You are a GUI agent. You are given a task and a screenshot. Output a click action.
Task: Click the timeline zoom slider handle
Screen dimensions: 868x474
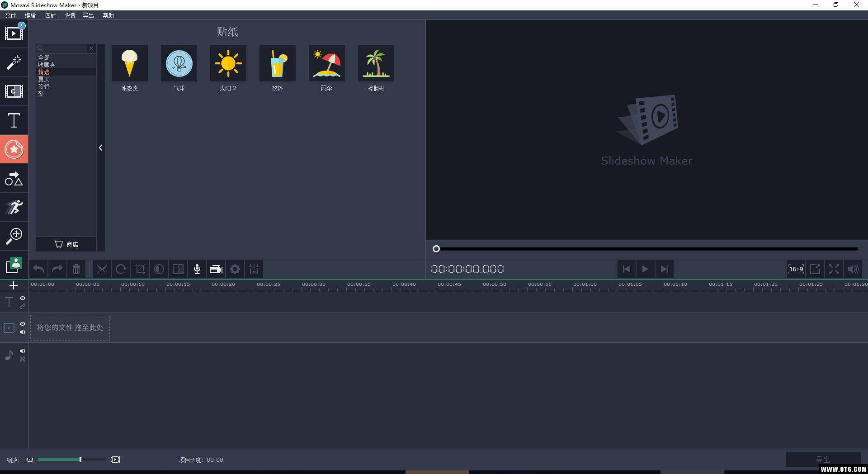[x=80, y=460]
